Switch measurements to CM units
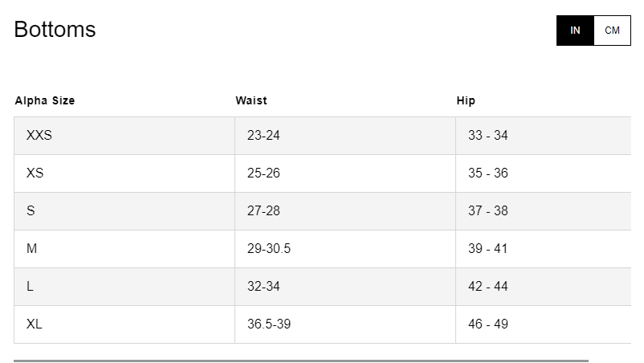 click(x=612, y=31)
